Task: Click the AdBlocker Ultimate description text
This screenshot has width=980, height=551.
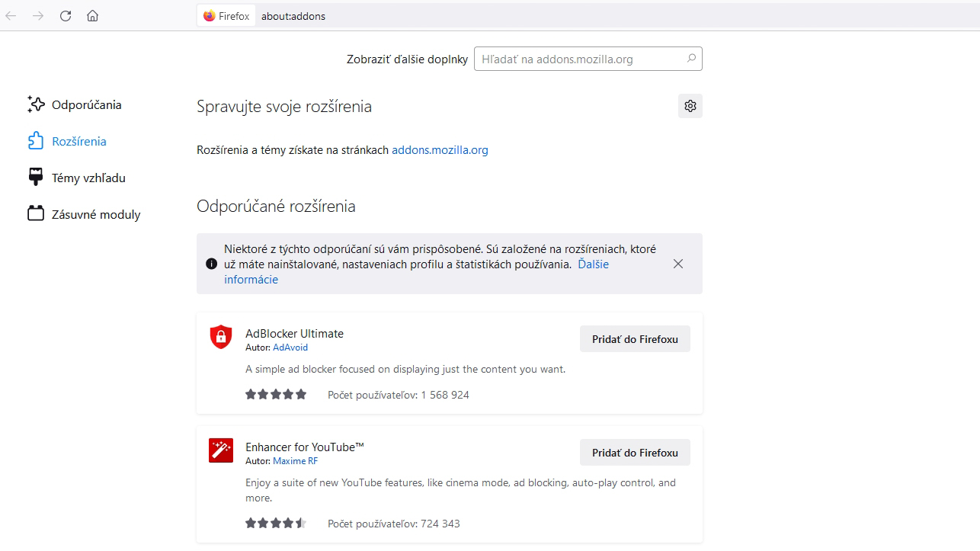Action: coord(405,369)
